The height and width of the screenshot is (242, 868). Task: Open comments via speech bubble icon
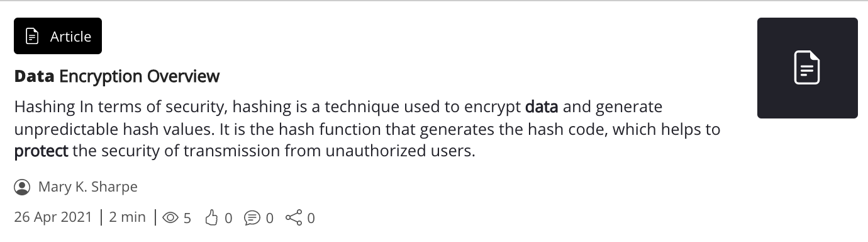(x=252, y=218)
